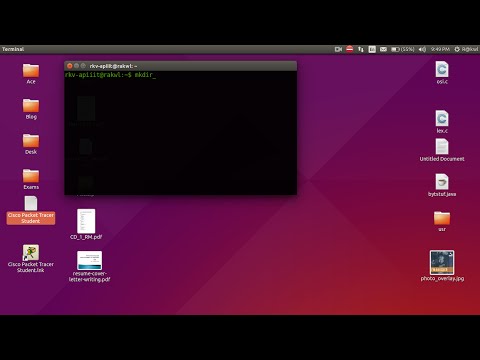Open the sound volume indicator
The image size is (480, 360).
coord(422,49)
